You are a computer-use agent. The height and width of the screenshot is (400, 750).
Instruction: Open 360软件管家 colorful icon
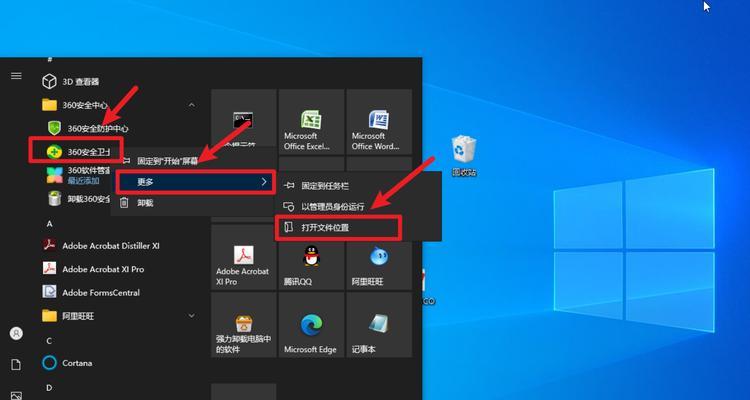tap(55, 175)
